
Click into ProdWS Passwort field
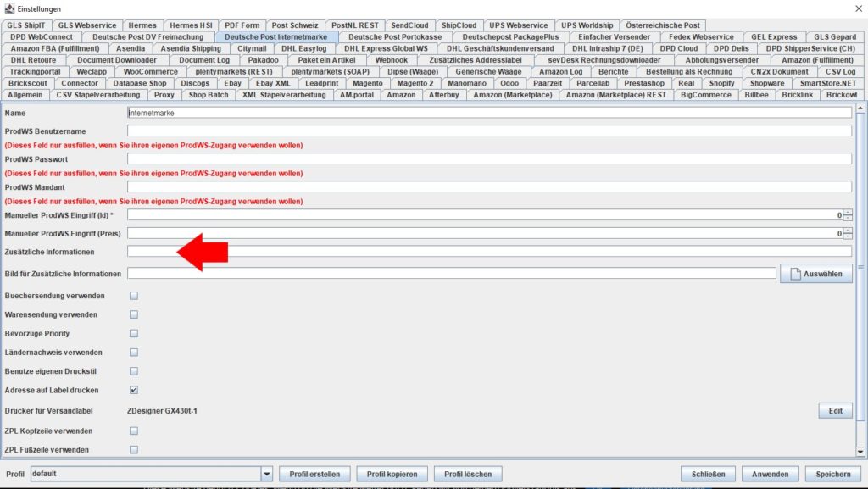(489, 159)
